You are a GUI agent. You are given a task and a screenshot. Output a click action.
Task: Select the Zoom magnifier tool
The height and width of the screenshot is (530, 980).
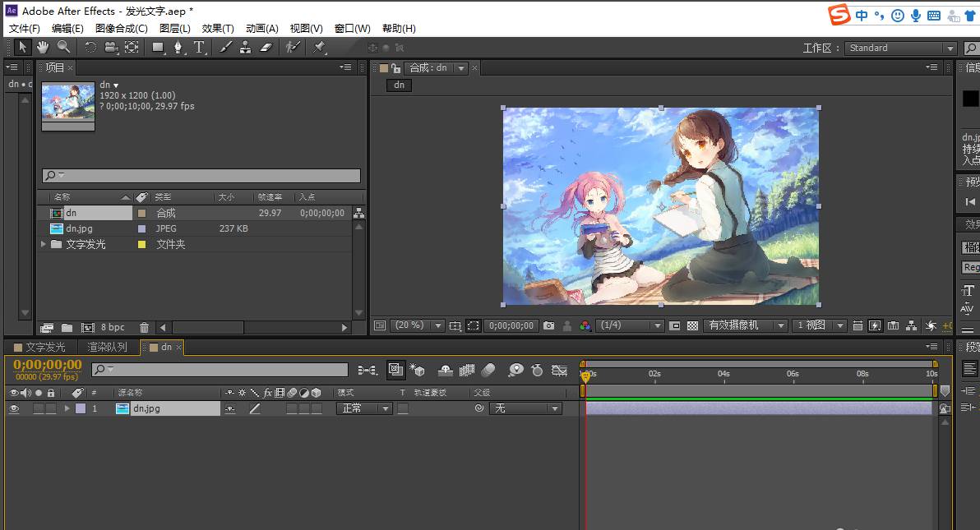[x=63, y=48]
